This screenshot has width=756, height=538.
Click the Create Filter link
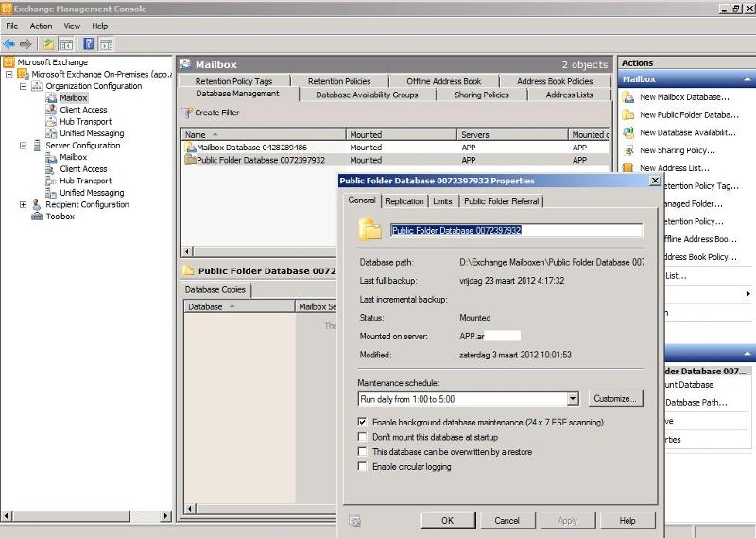click(x=216, y=113)
